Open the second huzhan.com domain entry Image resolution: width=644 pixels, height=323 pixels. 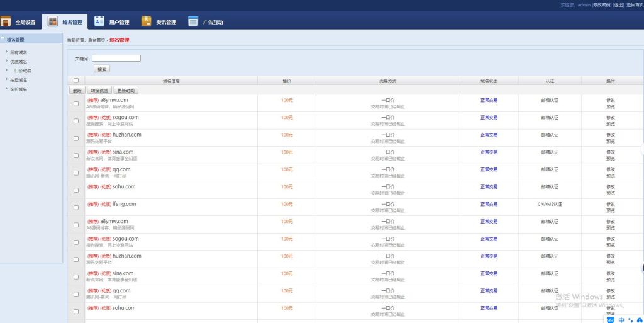pyautogui.click(x=127, y=256)
